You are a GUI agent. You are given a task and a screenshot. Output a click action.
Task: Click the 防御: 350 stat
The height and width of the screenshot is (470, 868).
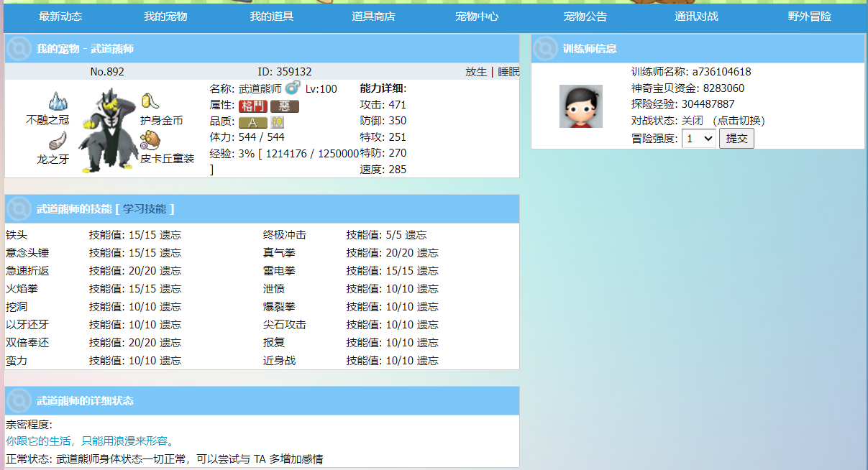(x=383, y=121)
